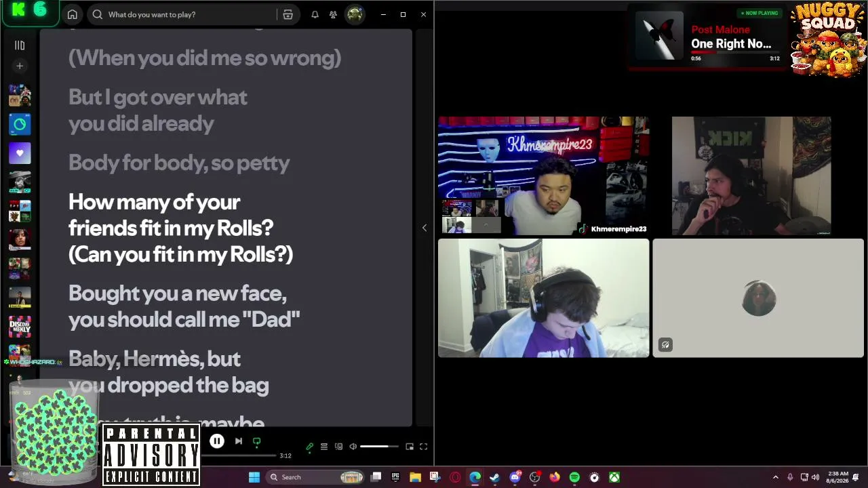
Task: Toggle the green repeat button off
Action: coord(256,442)
